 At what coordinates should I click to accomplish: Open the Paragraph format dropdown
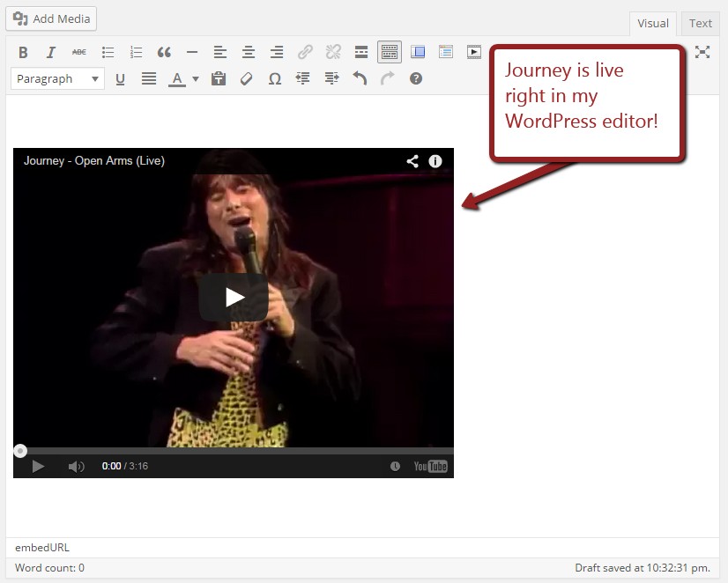pyautogui.click(x=57, y=79)
